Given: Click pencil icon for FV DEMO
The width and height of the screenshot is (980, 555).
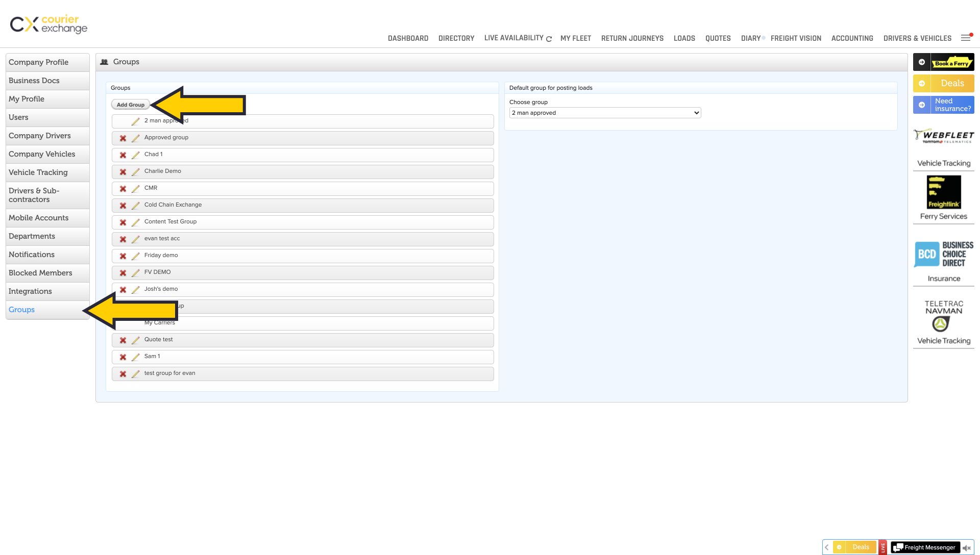Looking at the screenshot, I should coord(135,273).
